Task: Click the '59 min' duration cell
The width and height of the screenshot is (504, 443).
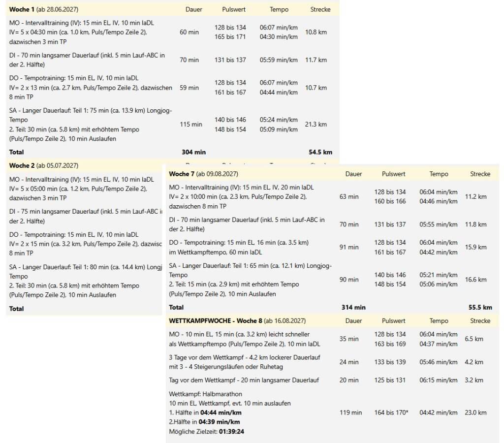Action: pos(189,88)
